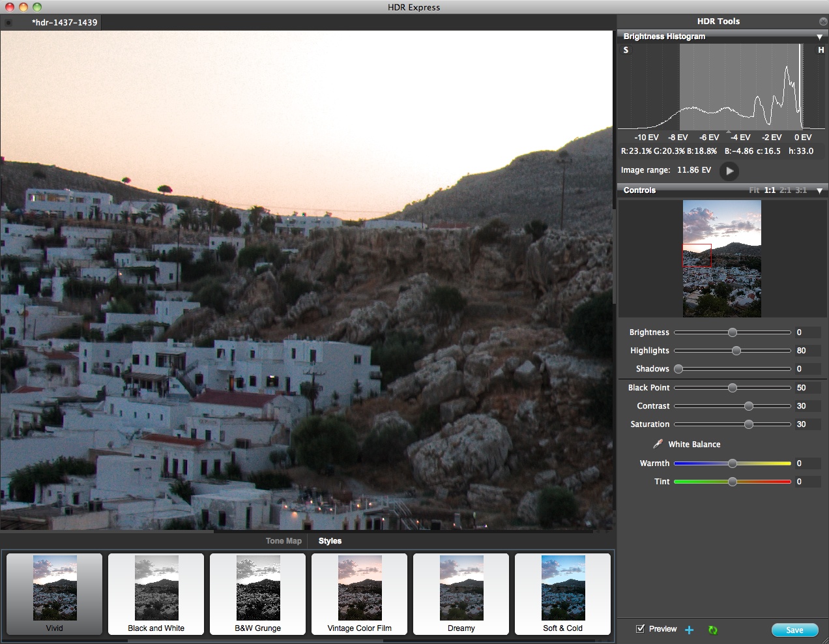The width and height of the screenshot is (829, 644).
Task: Click the Contrast value input field
Action: [x=807, y=406]
